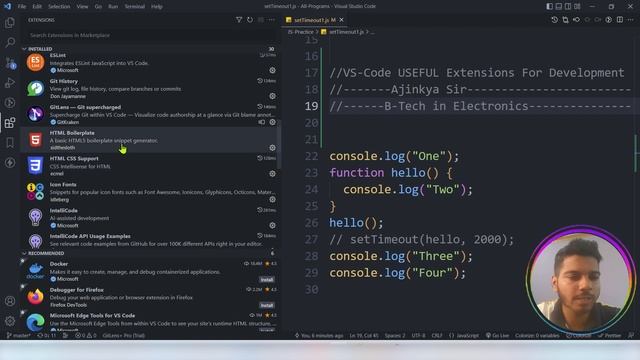Install the Docker extension

(267, 280)
